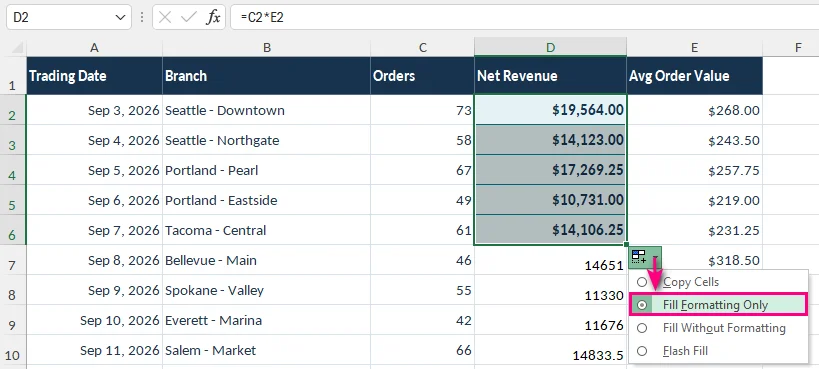819x369 pixels.
Task: Click the $219.00 average value cell
Action: (695, 200)
